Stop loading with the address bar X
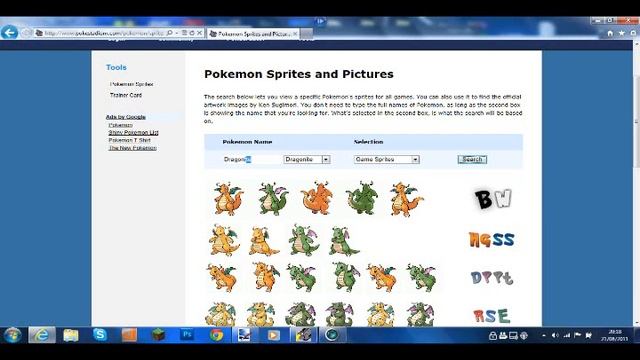Viewport: 640px width, 360px height. tap(200, 33)
